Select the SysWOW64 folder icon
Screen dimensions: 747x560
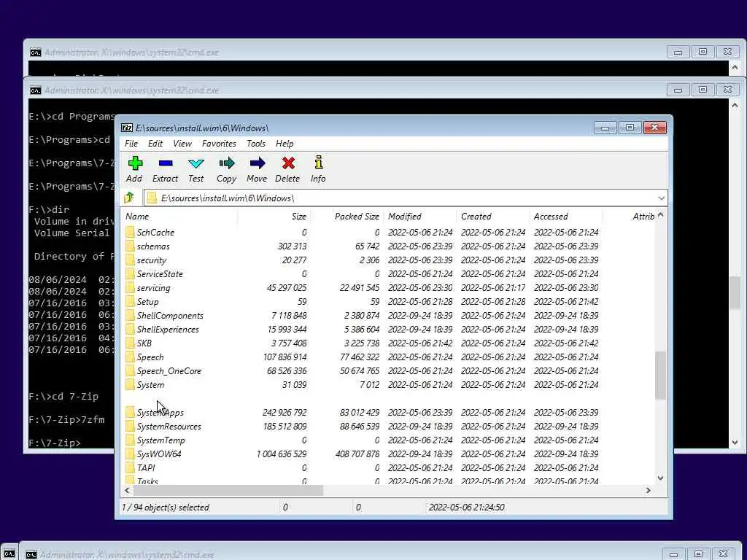[130, 454]
